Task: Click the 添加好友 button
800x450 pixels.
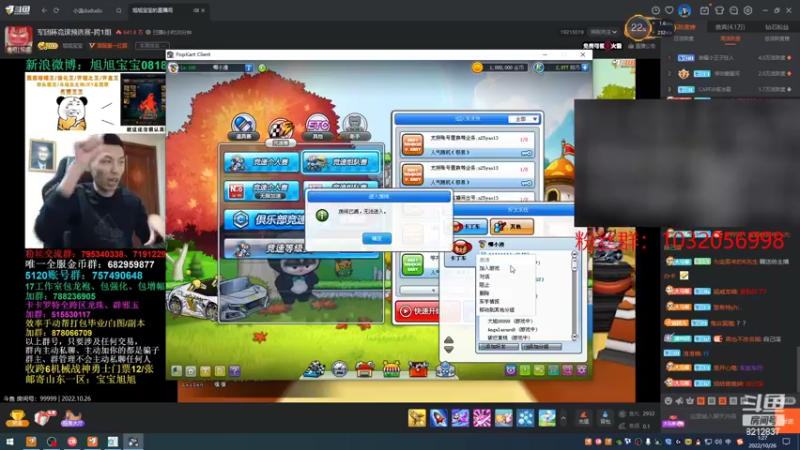Action: (497, 347)
